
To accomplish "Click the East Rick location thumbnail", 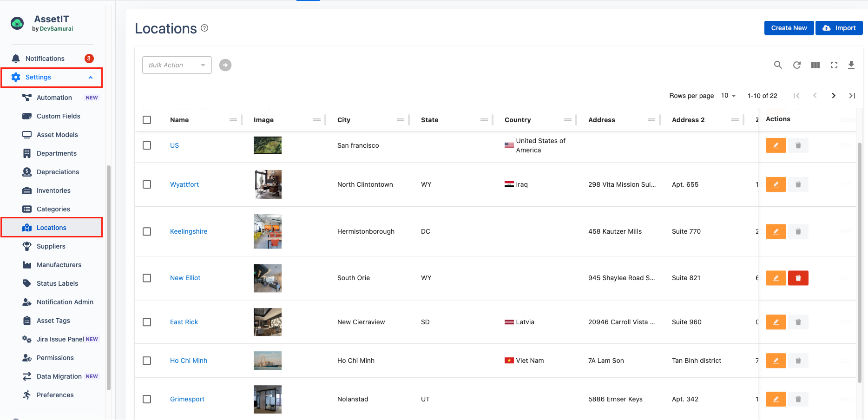I will [267, 322].
